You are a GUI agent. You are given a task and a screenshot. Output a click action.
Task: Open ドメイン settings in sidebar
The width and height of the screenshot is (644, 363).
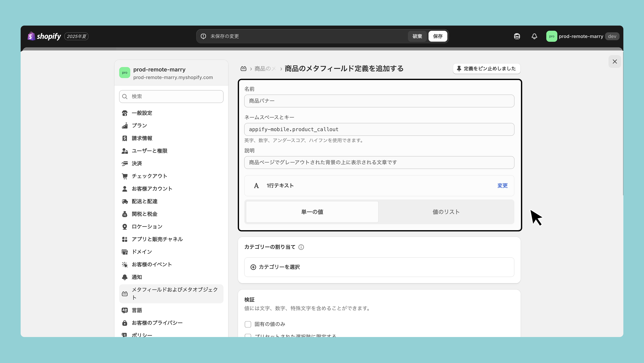[x=142, y=252]
